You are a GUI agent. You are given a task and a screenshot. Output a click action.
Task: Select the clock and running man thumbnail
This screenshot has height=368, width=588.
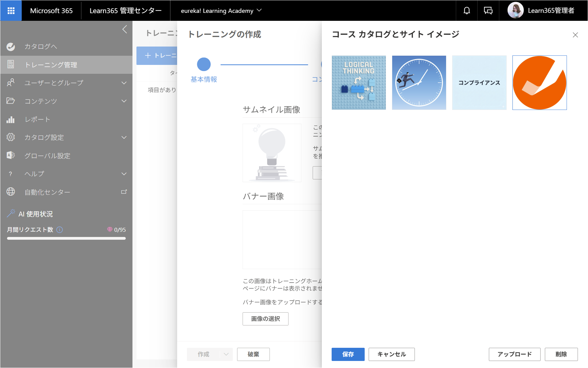(x=419, y=83)
